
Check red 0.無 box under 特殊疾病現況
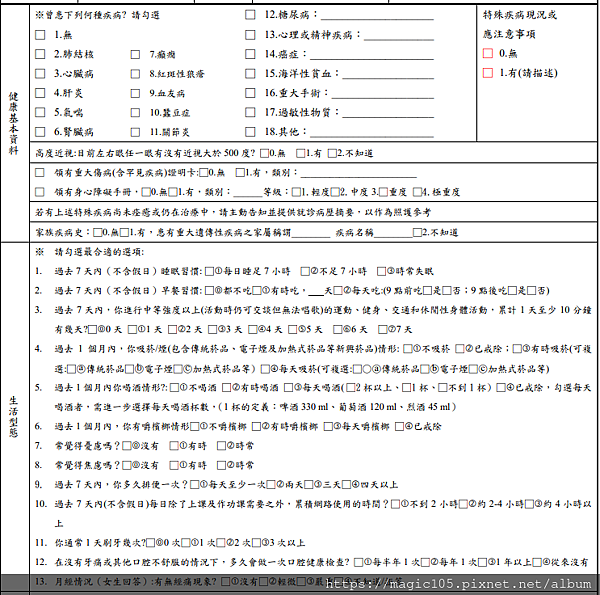(488, 53)
